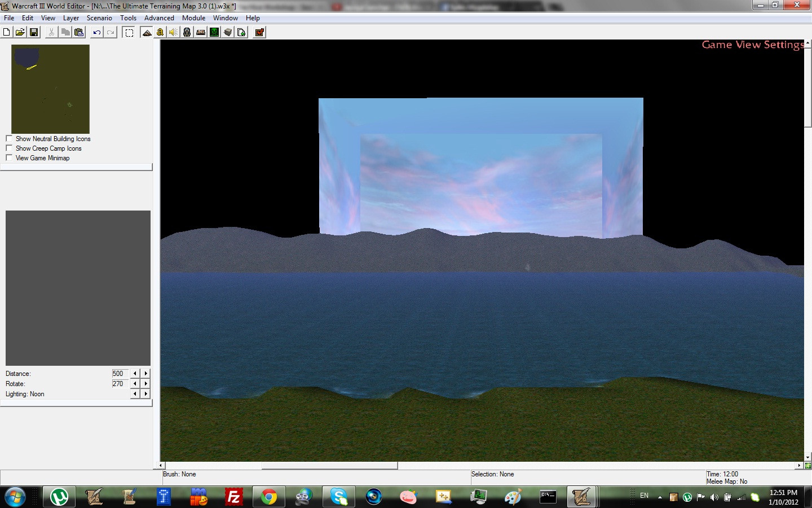Open the Edit menu
This screenshot has width=812, height=508.
[x=28, y=18]
